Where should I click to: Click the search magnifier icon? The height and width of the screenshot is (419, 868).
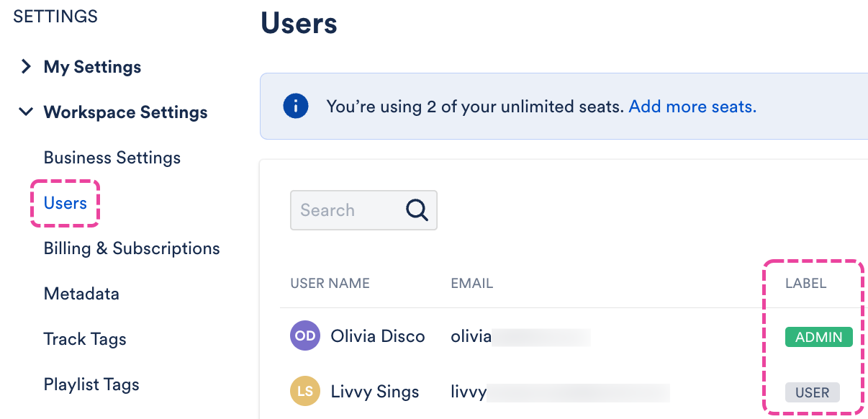[x=417, y=210]
